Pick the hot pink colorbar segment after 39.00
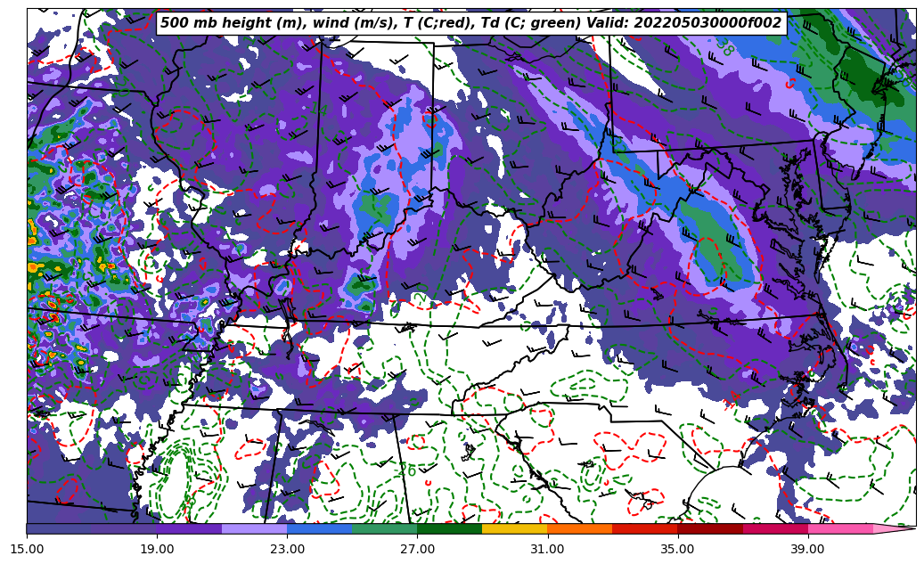This screenshot has height=564, width=924. point(840,528)
